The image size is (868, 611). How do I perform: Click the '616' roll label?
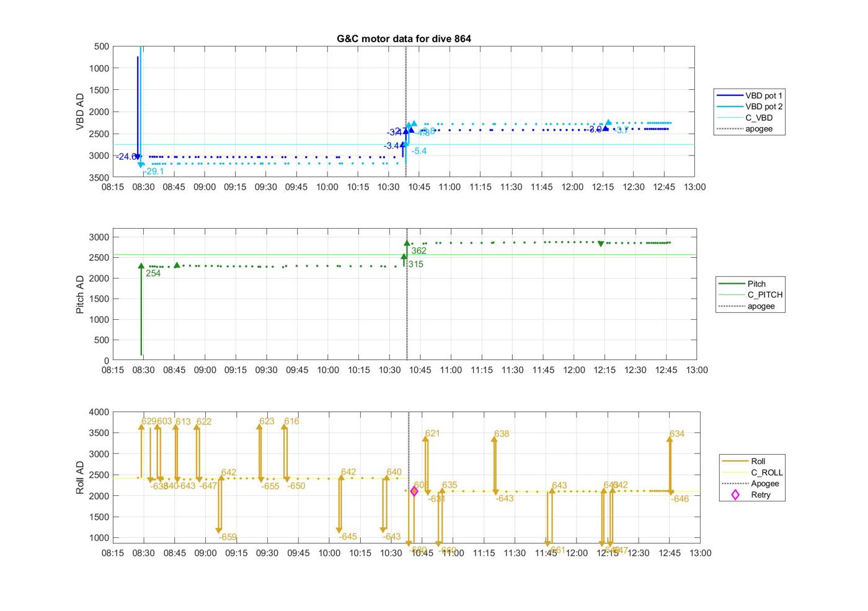pos(291,421)
